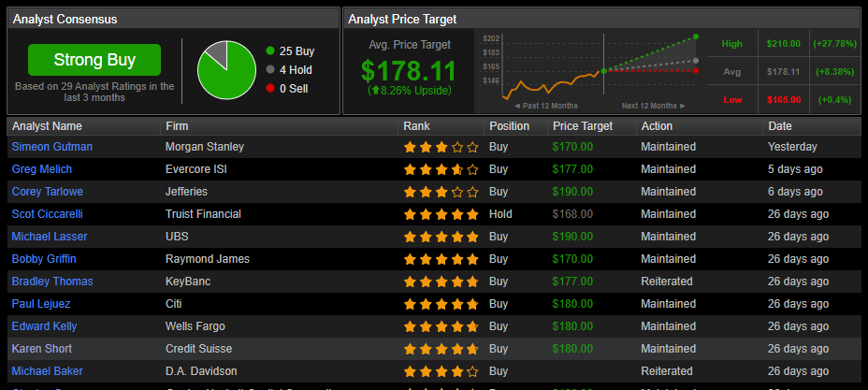Click the Truist Financial firm cell
The height and width of the screenshot is (390, 868).
(203, 214)
